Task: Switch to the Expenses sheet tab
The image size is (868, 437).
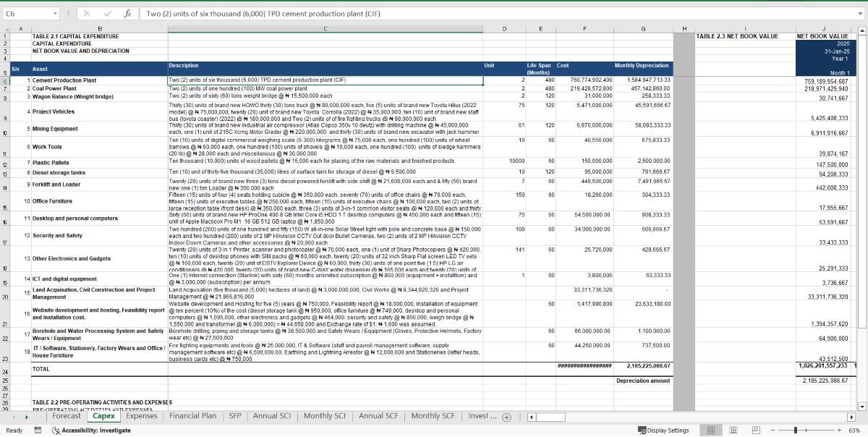Action: 142,416
